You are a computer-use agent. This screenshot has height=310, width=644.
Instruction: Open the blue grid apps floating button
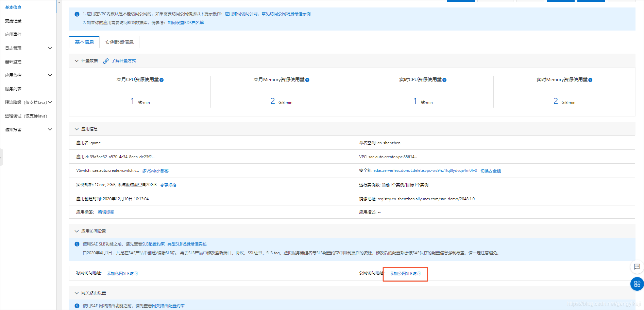point(637,284)
